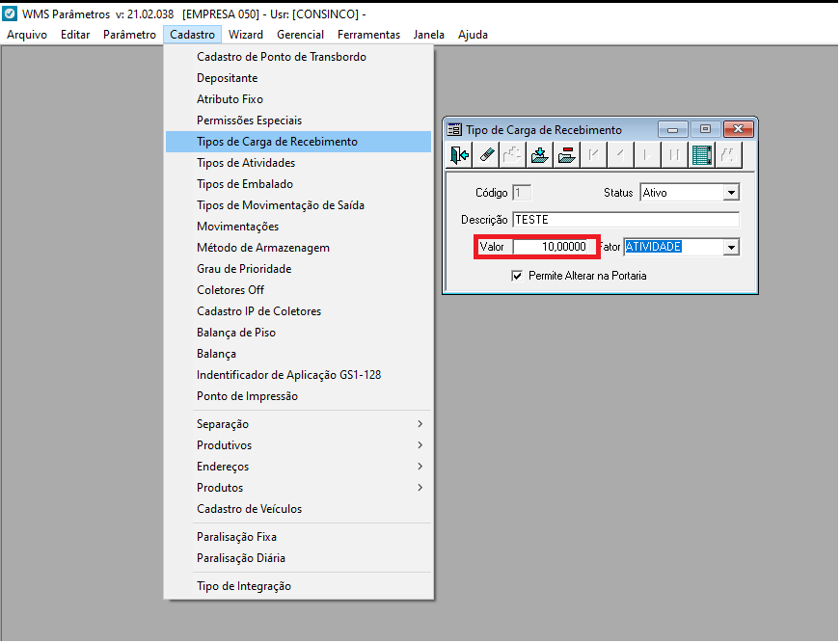This screenshot has height=643, width=840.
Task: Go to last record navigation icon
Action: coord(674,155)
